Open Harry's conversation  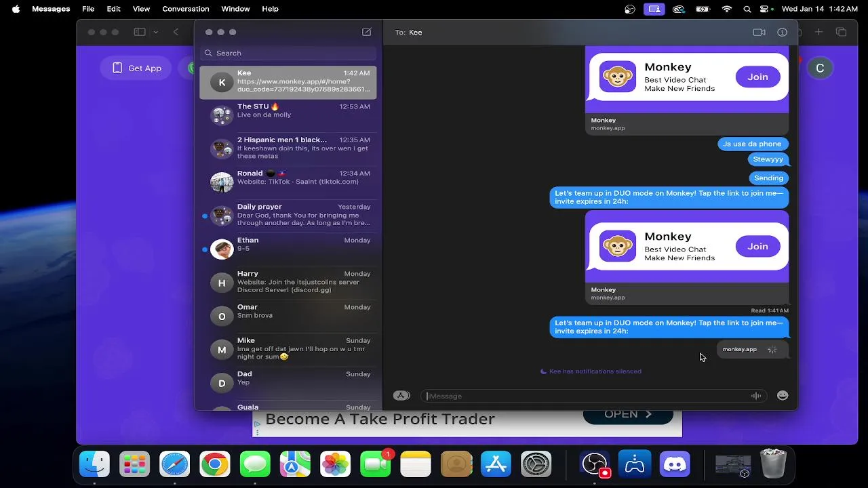(288, 283)
